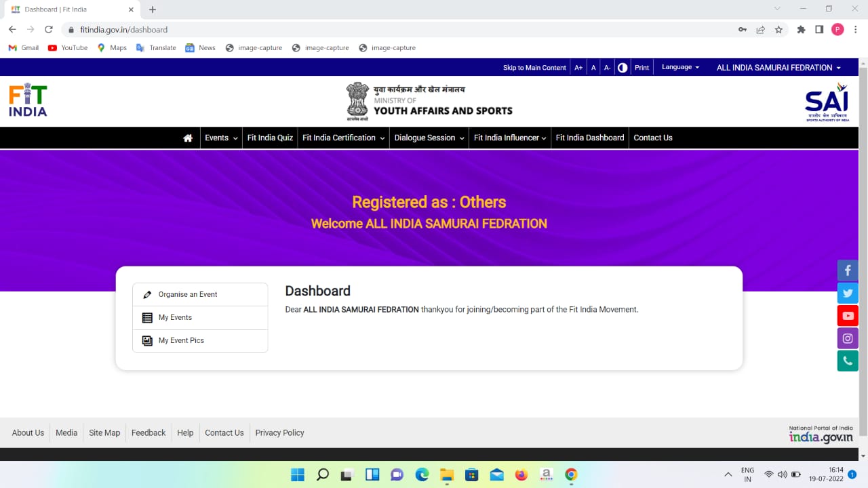Open the Translate bookmark
868x488 pixels.
pyautogui.click(x=156, y=47)
